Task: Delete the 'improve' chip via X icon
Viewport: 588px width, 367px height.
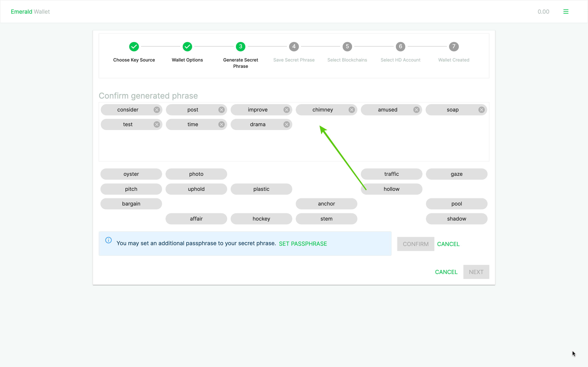Action: tap(286, 110)
